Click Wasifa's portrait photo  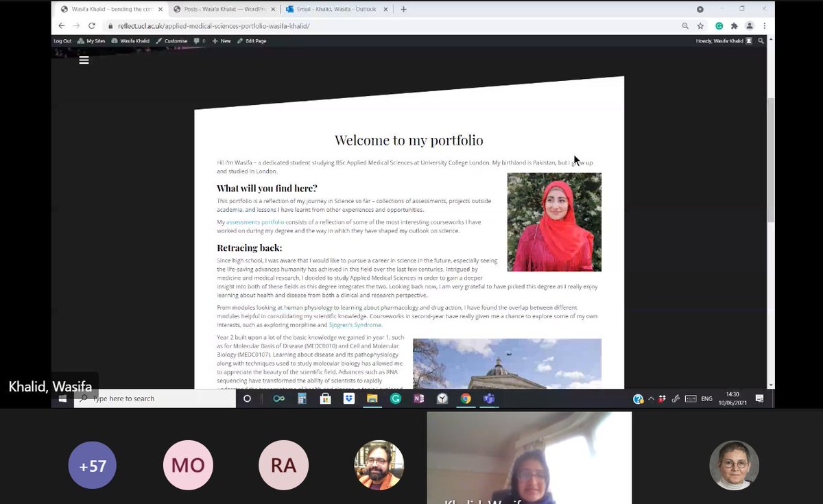554,222
